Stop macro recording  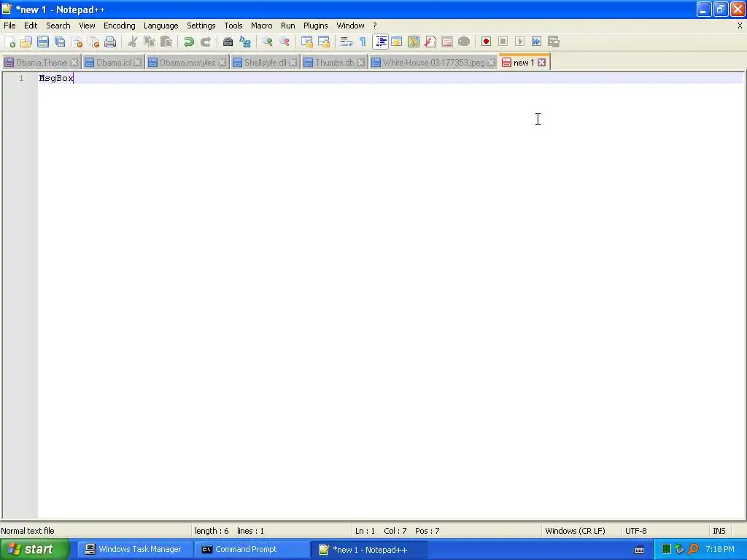[x=503, y=42]
